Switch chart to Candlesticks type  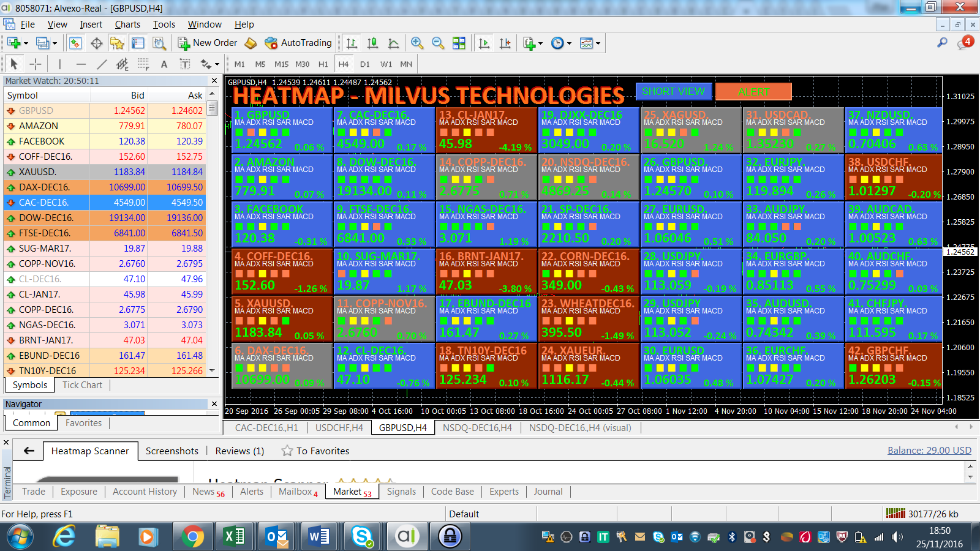372,43
